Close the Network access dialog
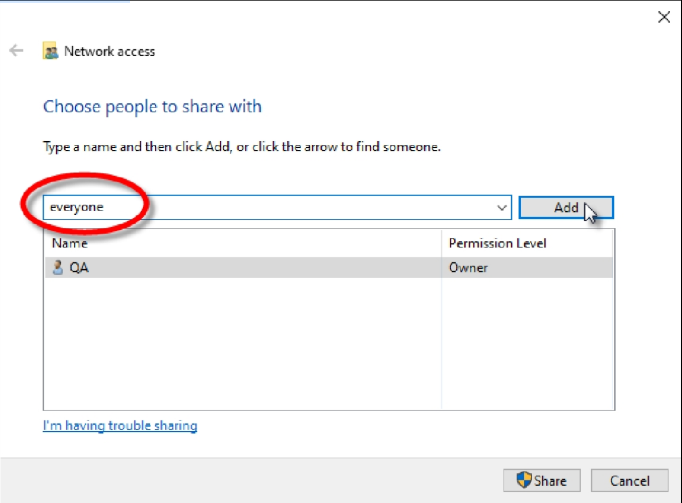This screenshot has height=503, width=682. tap(662, 16)
